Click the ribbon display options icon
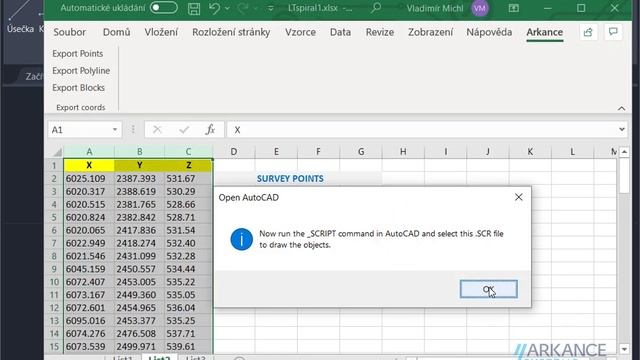 [x=513, y=8]
